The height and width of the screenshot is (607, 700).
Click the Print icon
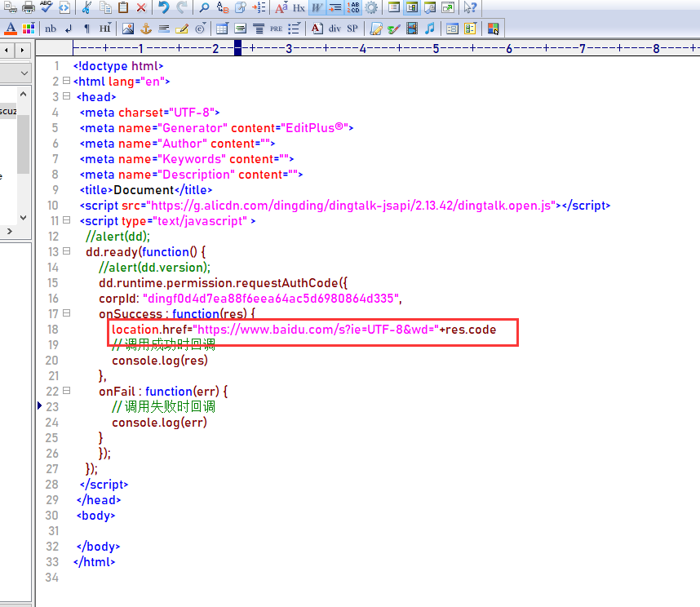coord(28,7)
